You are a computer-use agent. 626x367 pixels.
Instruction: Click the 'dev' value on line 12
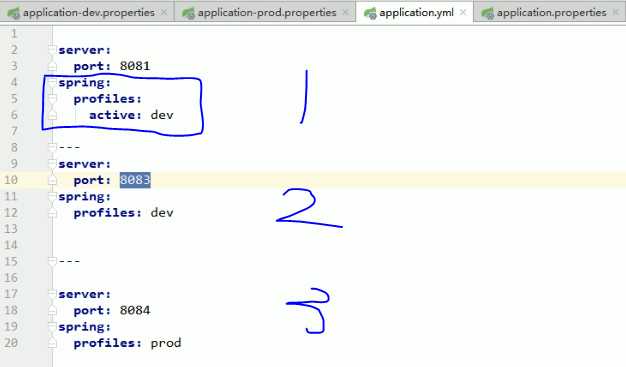point(162,212)
